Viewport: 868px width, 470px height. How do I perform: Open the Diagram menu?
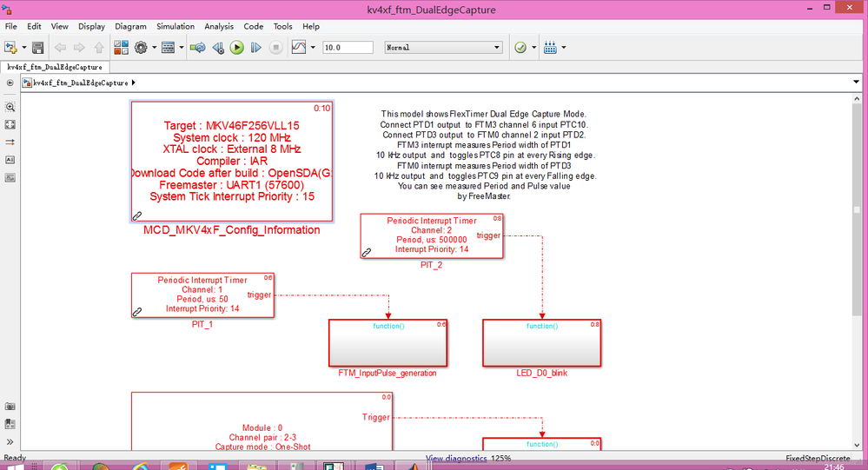tap(130, 27)
